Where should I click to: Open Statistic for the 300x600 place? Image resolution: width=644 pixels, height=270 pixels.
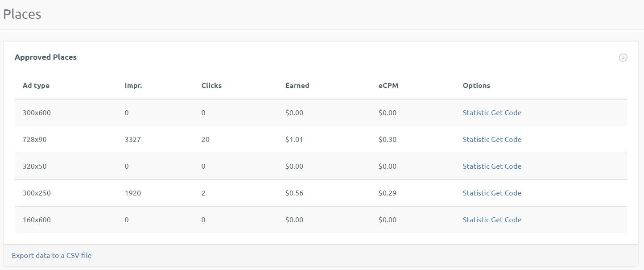(x=476, y=112)
